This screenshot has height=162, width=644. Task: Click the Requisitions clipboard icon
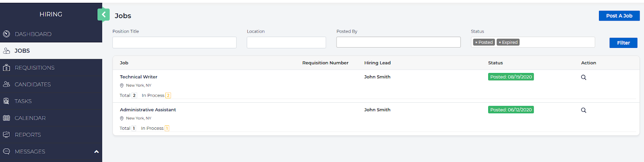click(x=6, y=68)
